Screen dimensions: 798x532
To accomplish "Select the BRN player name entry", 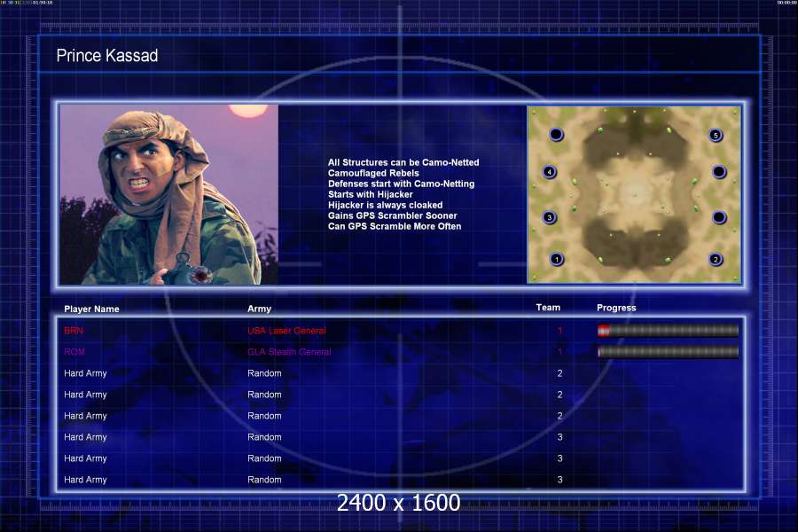I will pos(74,331).
